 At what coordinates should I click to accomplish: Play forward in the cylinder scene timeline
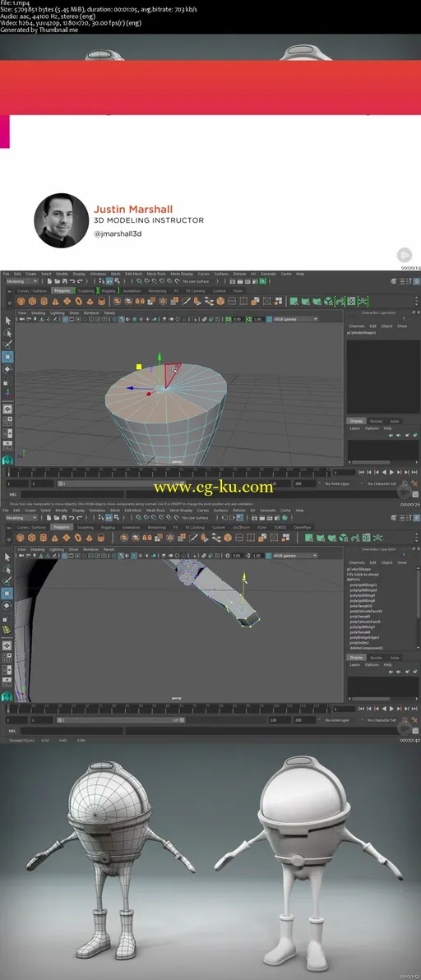coord(392,473)
